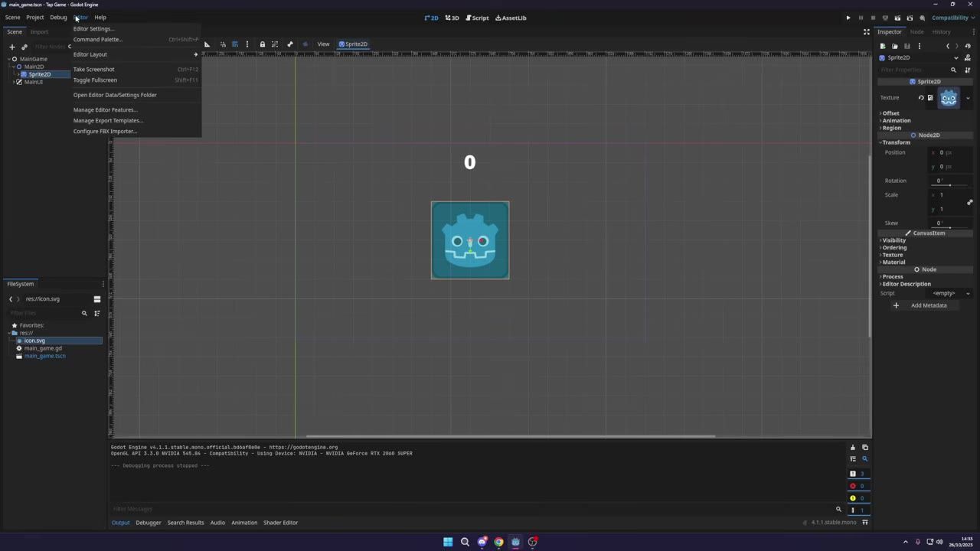Adjust the Rotation slider in Transform

click(x=950, y=184)
